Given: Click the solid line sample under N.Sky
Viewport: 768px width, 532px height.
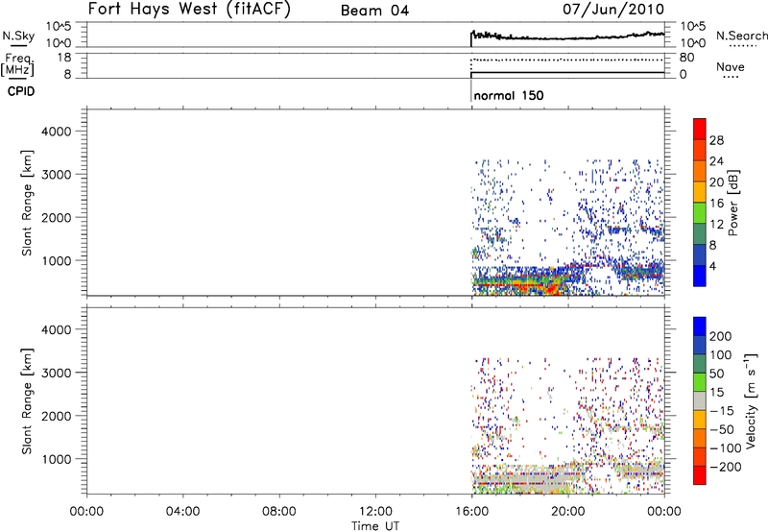Looking at the screenshot, I should tap(18, 46).
